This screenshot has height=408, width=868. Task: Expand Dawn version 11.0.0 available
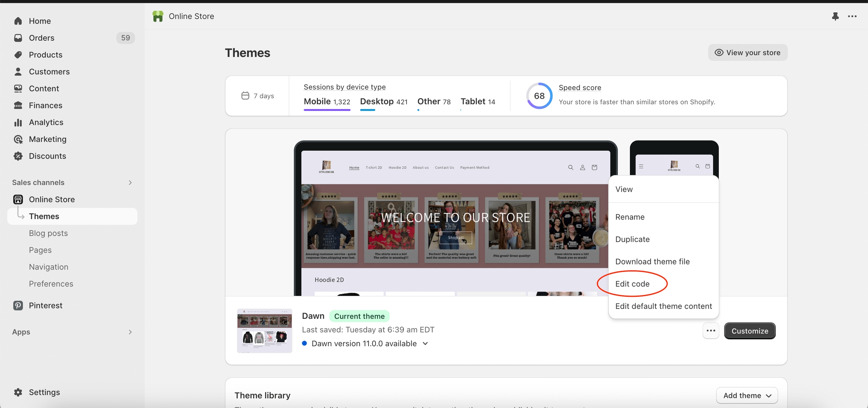[x=425, y=344]
